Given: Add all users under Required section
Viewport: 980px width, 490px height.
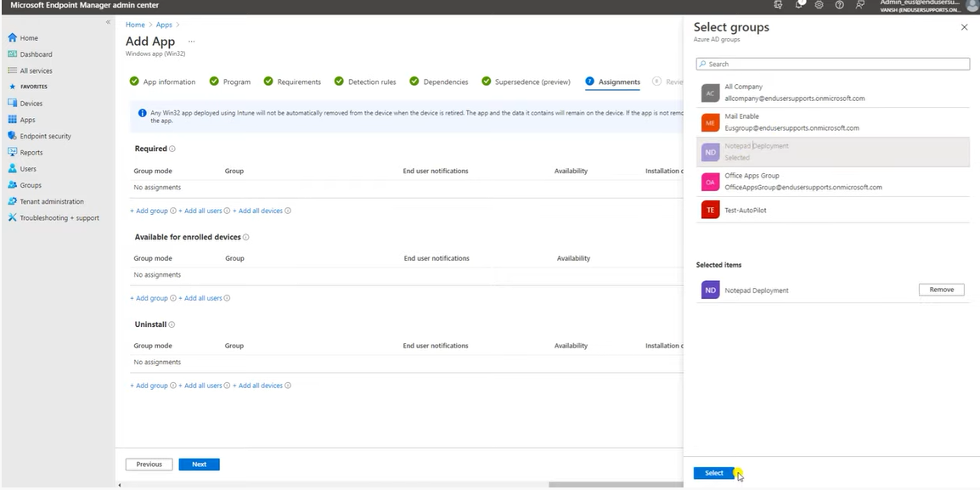Looking at the screenshot, I should [200, 211].
